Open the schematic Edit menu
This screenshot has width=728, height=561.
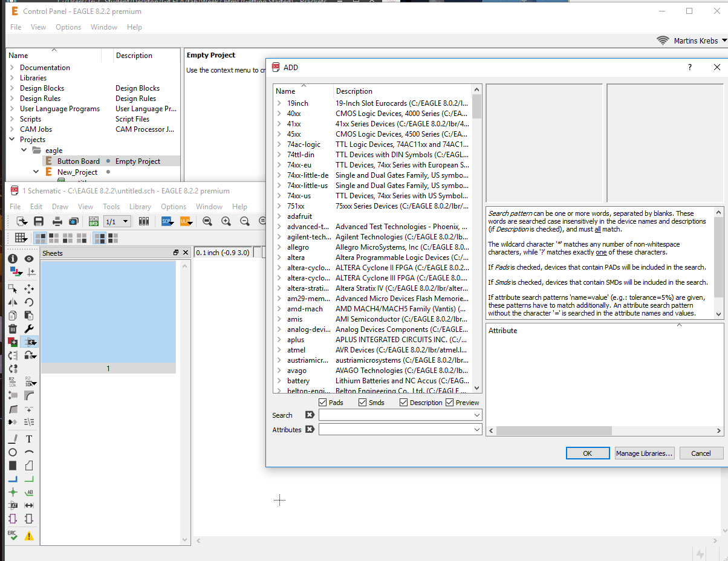[36, 207]
